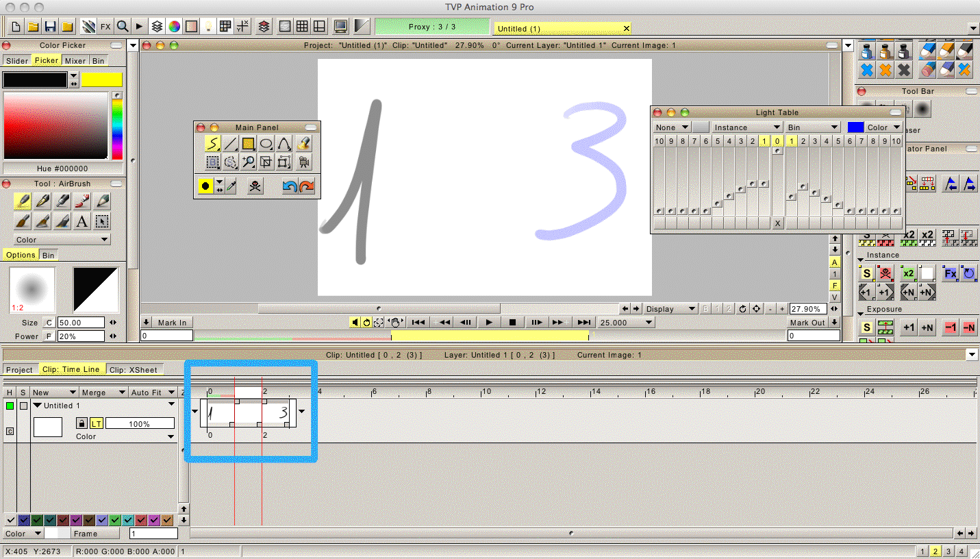The width and height of the screenshot is (980, 559).
Task: Click the Exposure +1 icon
Action: point(909,327)
